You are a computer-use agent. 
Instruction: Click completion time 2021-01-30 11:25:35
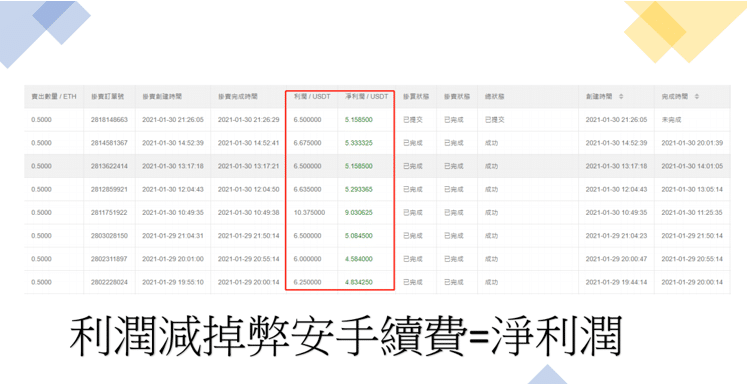click(692, 212)
